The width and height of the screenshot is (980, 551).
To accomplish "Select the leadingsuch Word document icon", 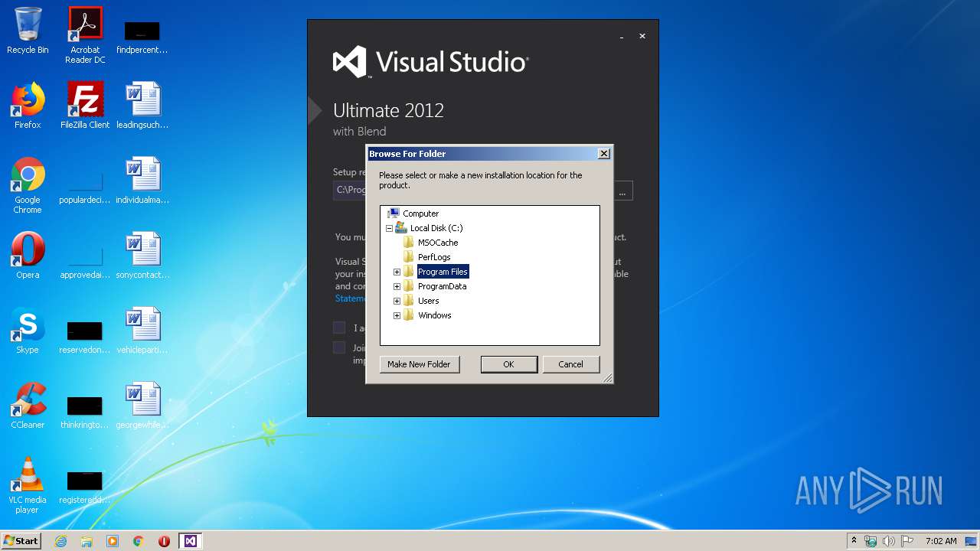I will click(142, 106).
